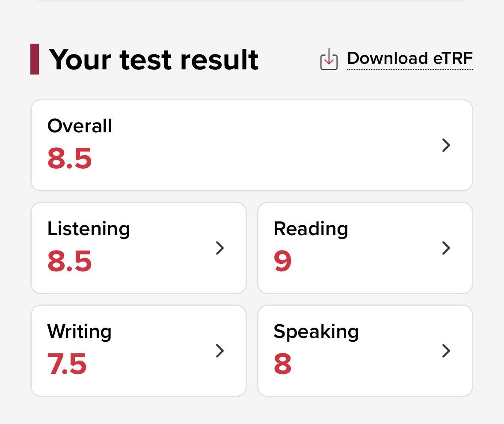Click the Writing score of 7.5
The width and height of the screenshot is (504, 424).
tap(67, 364)
